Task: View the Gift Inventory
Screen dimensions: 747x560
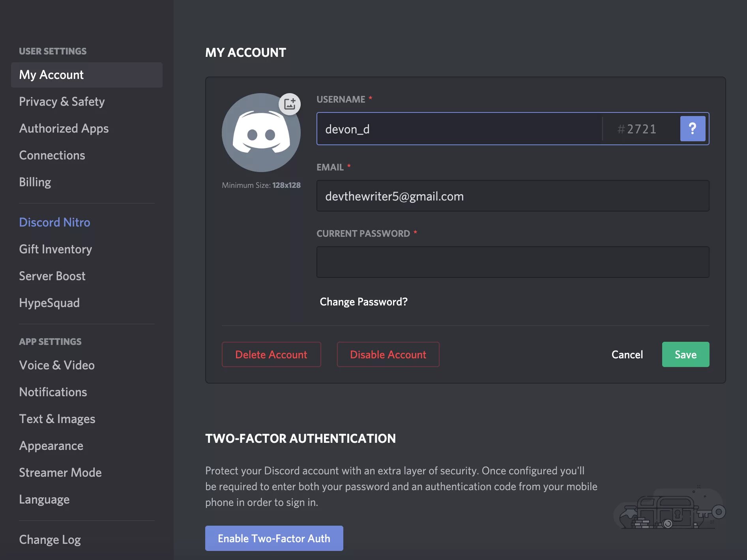Action: 55,249
